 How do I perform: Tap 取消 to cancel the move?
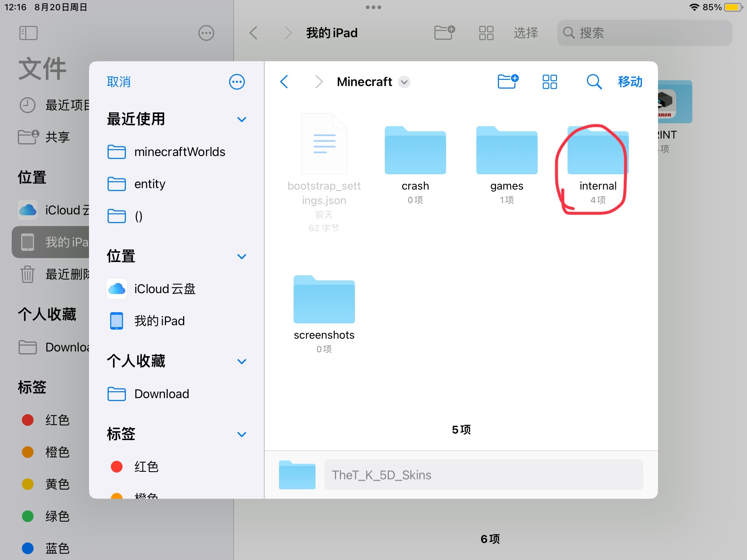tap(119, 82)
